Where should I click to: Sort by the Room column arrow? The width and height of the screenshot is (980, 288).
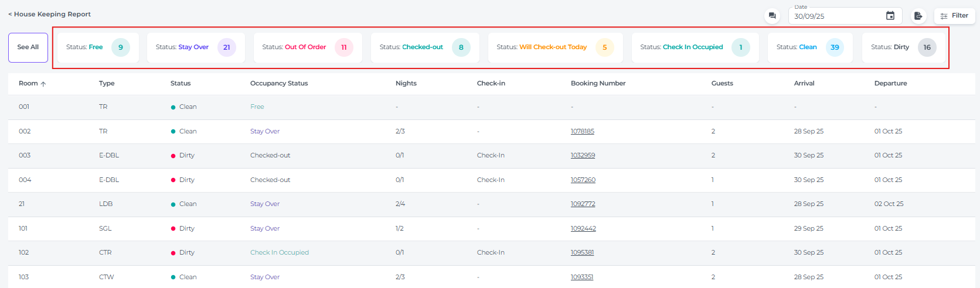(x=43, y=84)
